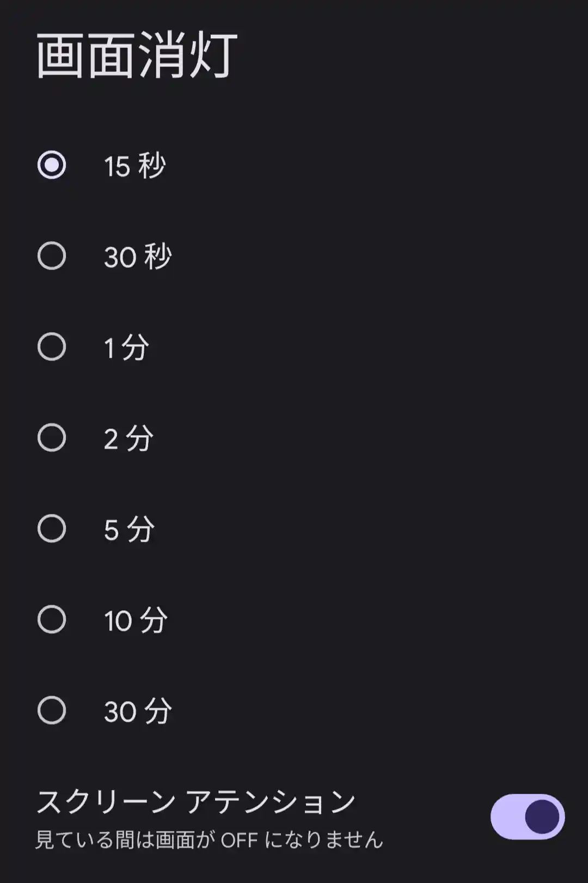
Task: Click the 1 分 text label
Action: (126, 347)
